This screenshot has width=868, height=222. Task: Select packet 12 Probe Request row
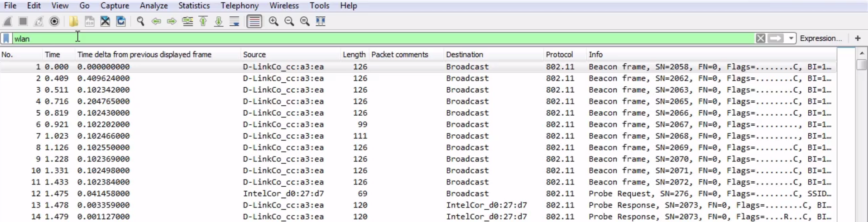(x=418, y=194)
